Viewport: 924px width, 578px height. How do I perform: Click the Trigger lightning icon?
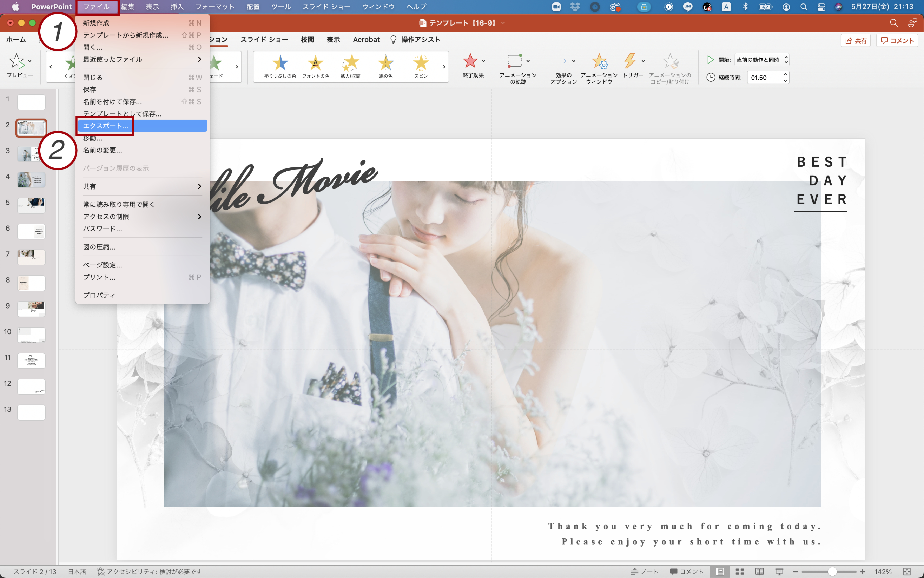point(629,61)
